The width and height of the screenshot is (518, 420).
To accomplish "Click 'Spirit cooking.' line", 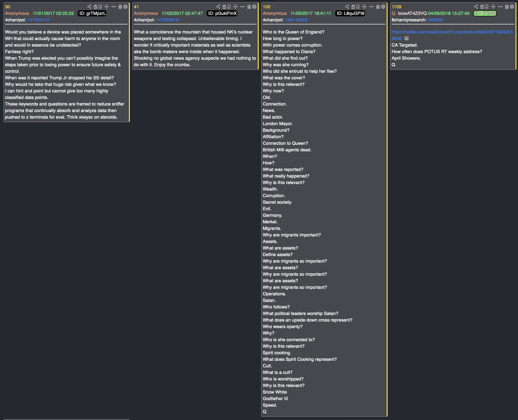I will point(277,353).
